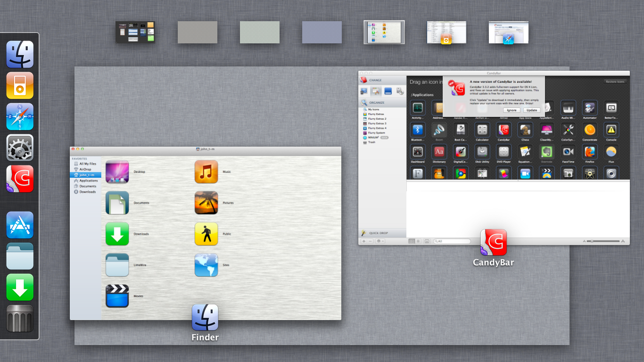This screenshot has width=644, height=362.
Task: Select the Disk Utility icon in CandyBar
Action: tap(482, 152)
